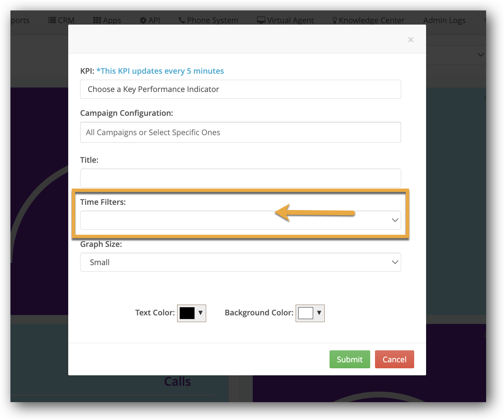
Task: Click the Knowledge Center lightbulb icon
Action: 334,20
